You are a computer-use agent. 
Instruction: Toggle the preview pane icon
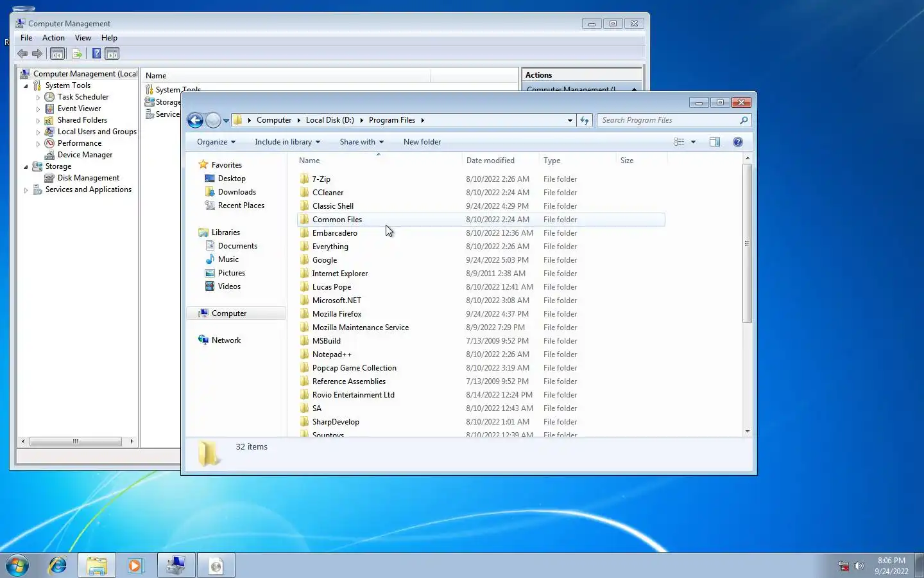[x=715, y=142]
